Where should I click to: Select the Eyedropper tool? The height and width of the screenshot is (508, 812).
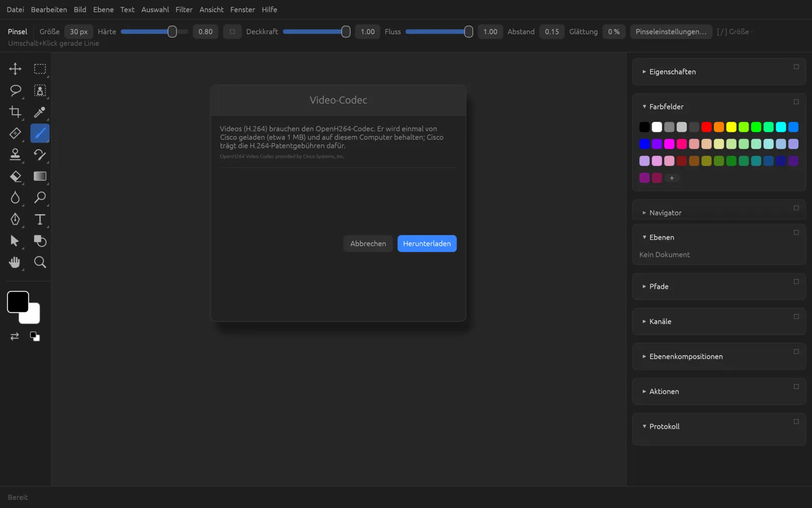click(x=40, y=112)
